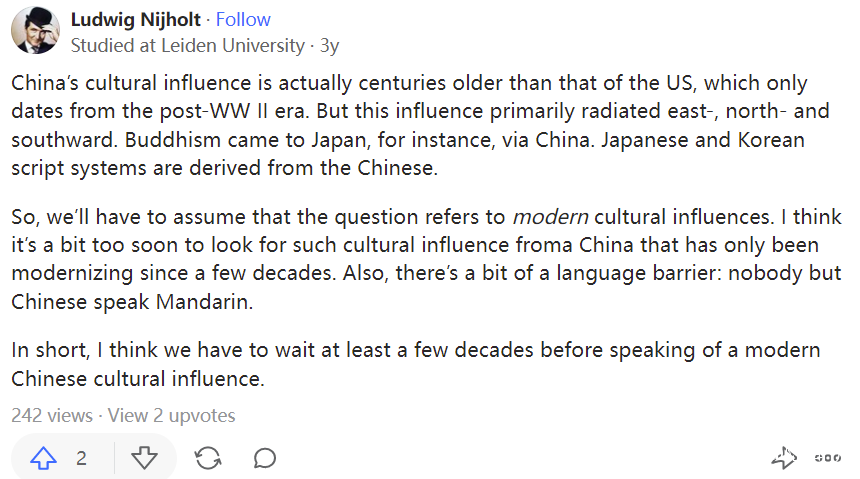Upvote Ludwig Nijholt's answer

pos(43,458)
